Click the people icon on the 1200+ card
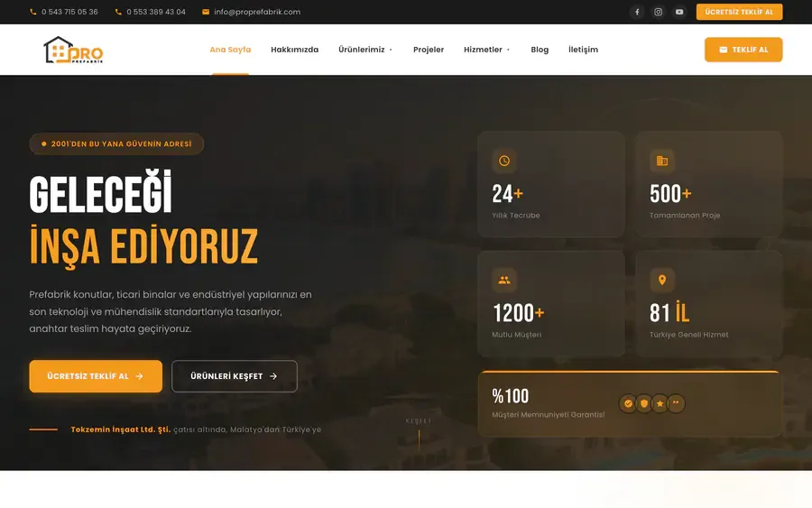The height and width of the screenshot is (508, 812). [x=503, y=280]
